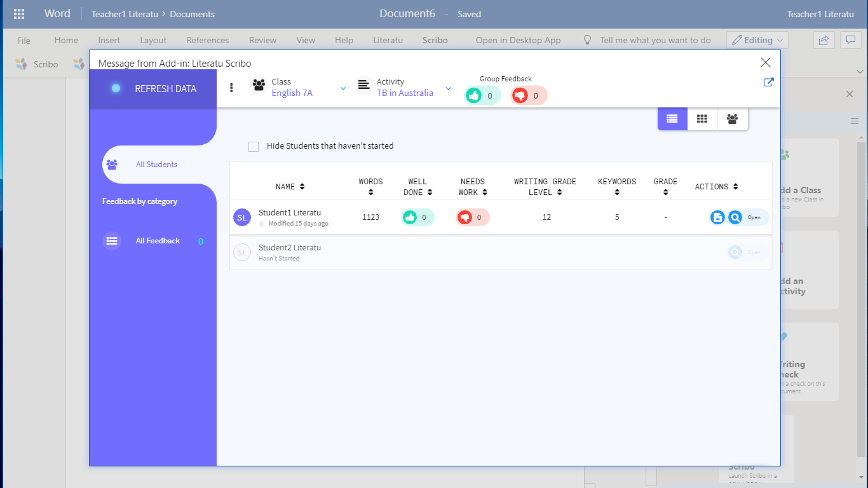Image resolution: width=868 pixels, height=488 pixels.
Task: Tick Hide Students that haven't started
Action: click(254, 146)
